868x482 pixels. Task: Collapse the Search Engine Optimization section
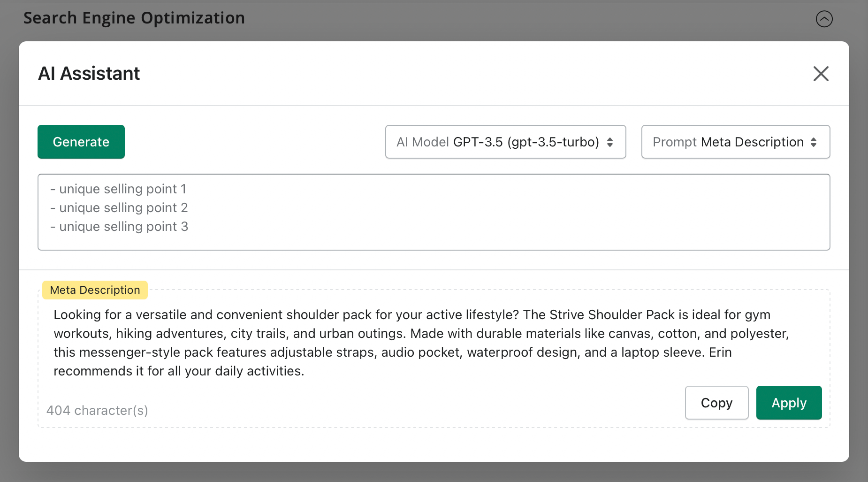(x=824, y=19)
